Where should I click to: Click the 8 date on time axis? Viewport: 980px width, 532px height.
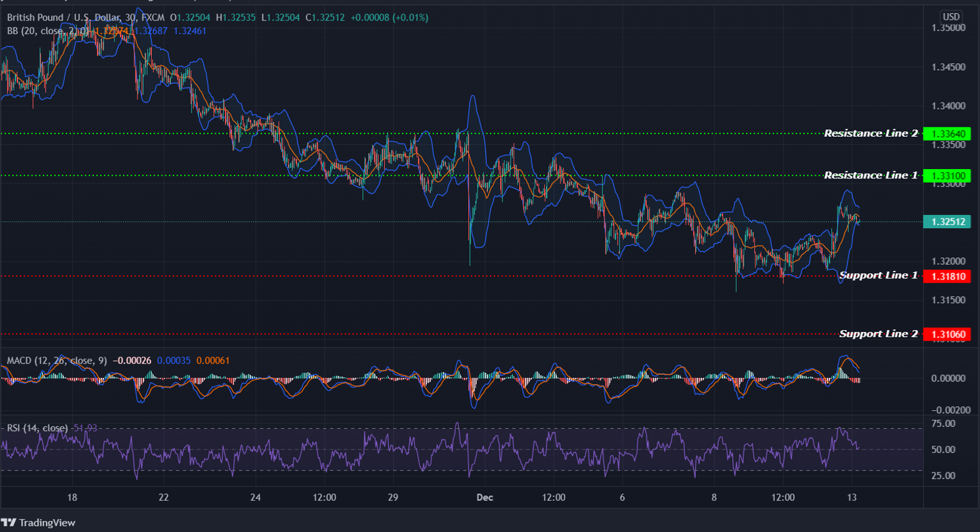[714, 497]
